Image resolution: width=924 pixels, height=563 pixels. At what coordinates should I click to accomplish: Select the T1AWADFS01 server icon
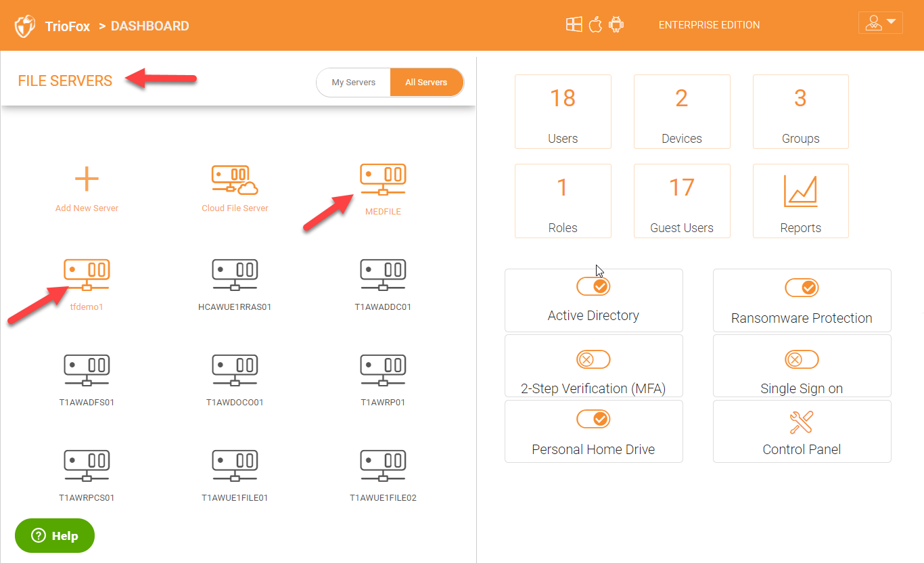pyautogui.click(x=87, y=371)
